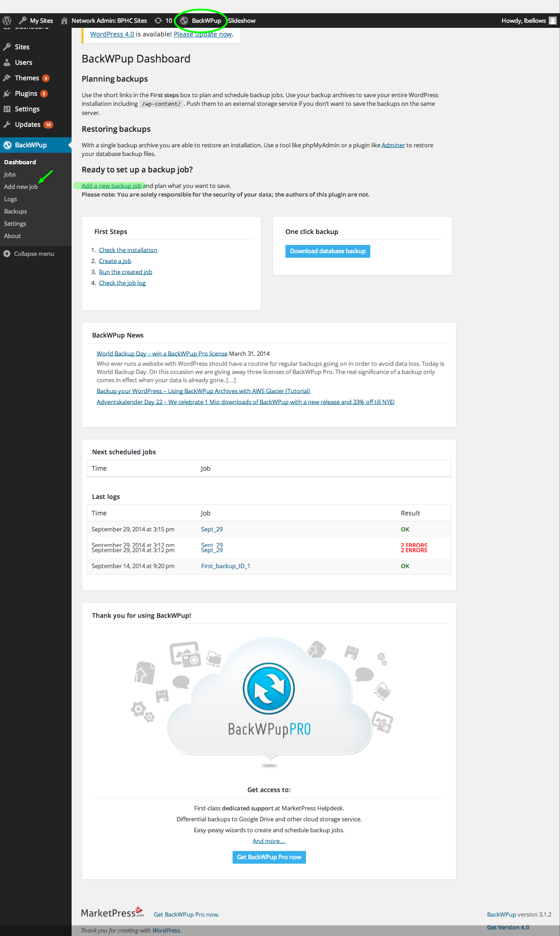Click the updates refresh icon showing 10
Viewport: 560px width, 936px height.
158,21
